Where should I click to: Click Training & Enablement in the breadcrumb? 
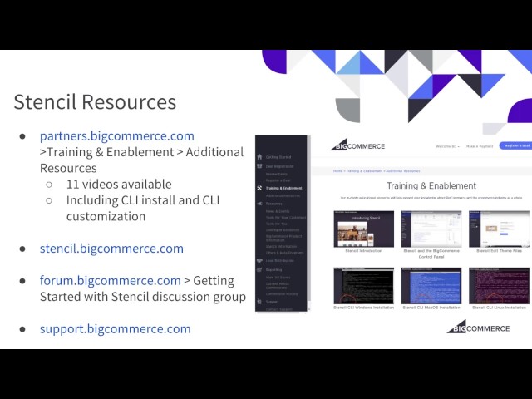364,171
